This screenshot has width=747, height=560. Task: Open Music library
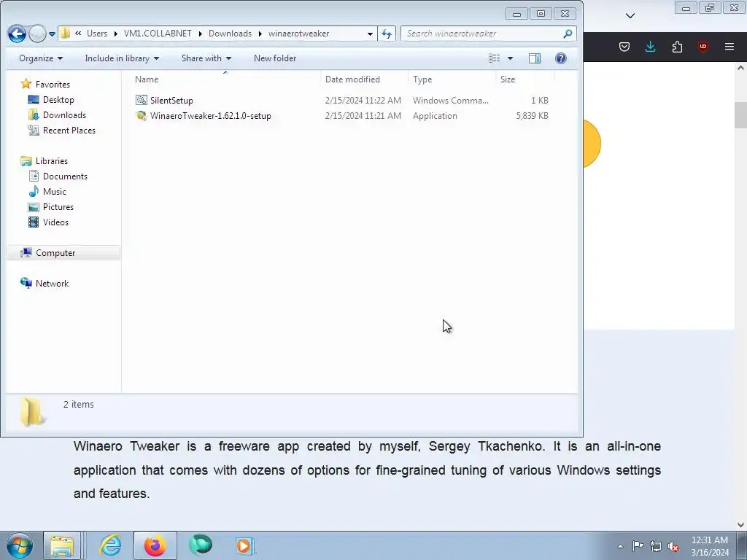point(54,192)
